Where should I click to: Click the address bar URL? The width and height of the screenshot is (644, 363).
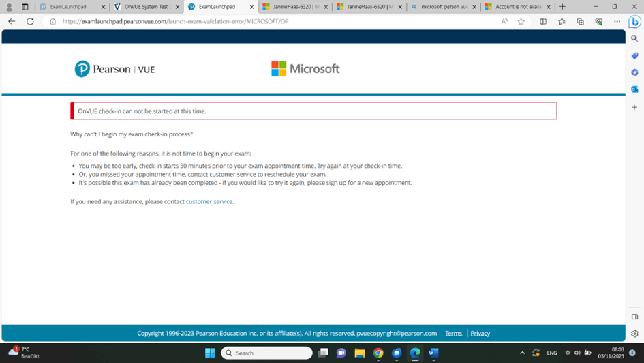tap(175, 21)
